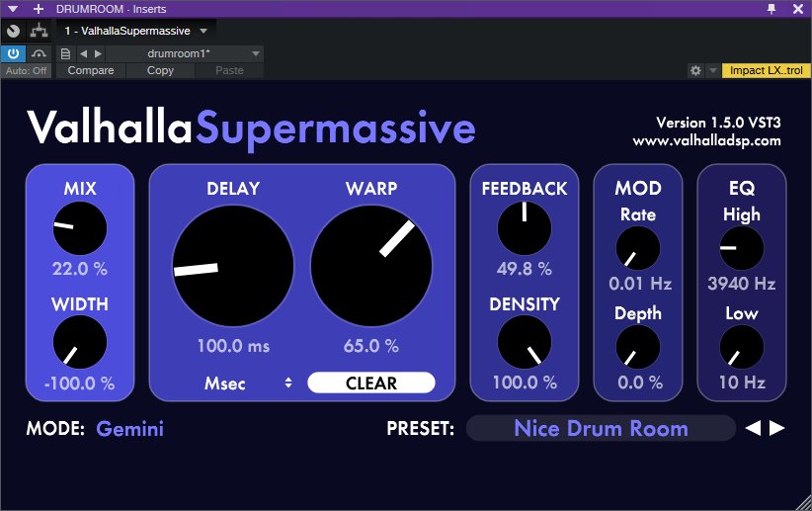Adjust the MIX knob
This screenshot has width=812, height=511.
pos(80,228)
